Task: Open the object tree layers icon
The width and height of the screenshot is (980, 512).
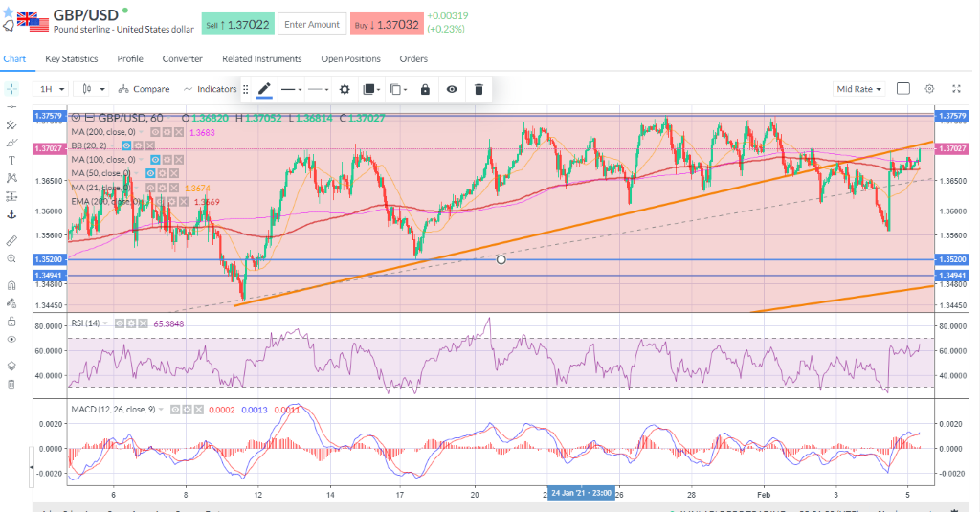Action: [x=11, y=366]
